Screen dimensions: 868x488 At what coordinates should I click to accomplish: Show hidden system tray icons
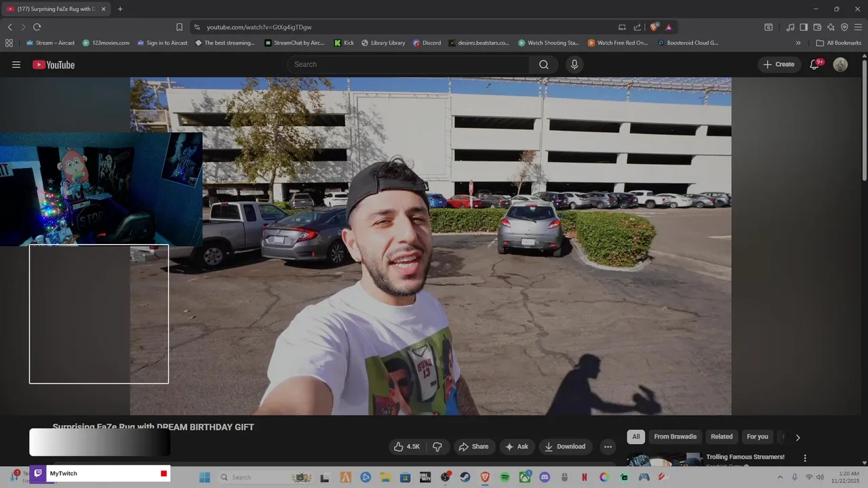coord(780,477)
